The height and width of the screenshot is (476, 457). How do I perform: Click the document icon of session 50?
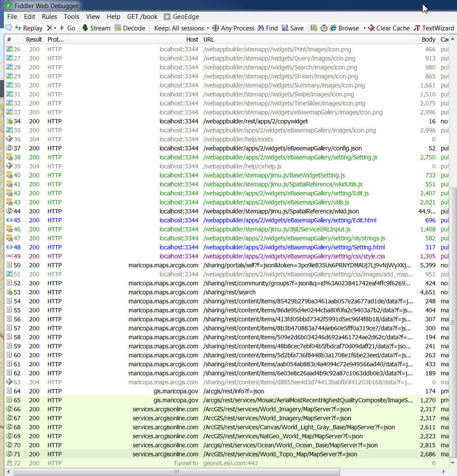pyautogui.click(x=9, y=265)
